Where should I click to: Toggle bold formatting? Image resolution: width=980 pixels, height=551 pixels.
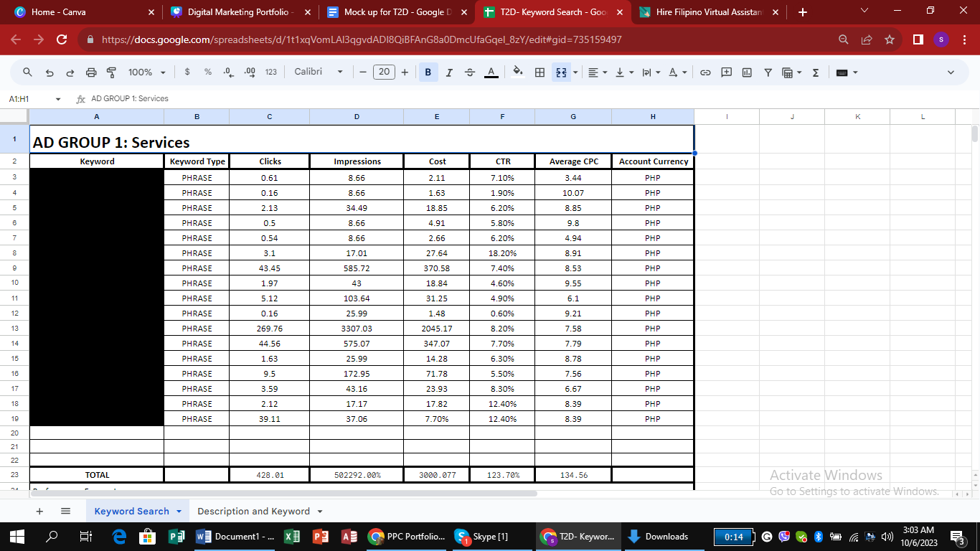tap(428, 72)
